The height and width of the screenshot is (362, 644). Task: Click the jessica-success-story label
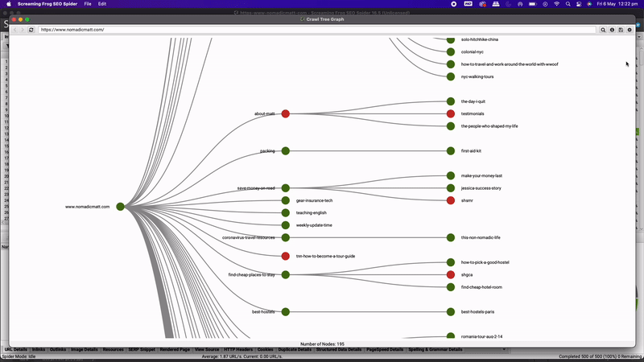pyautogui.click(x=481, y=188)
